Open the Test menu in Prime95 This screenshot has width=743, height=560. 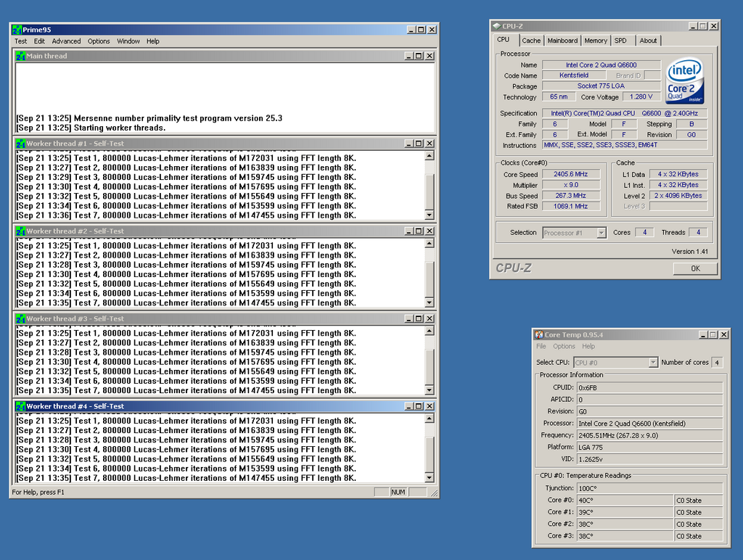tap(20, 41)
